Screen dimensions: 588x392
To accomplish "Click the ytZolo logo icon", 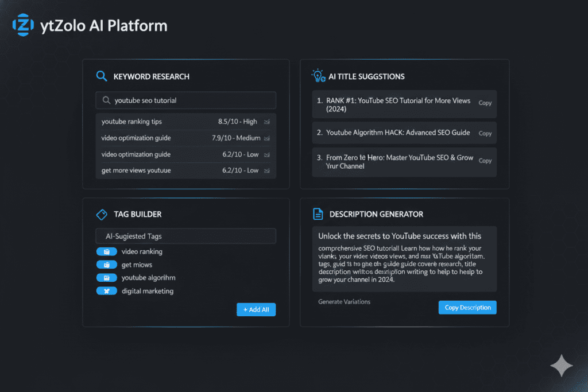I will [24, 25].
